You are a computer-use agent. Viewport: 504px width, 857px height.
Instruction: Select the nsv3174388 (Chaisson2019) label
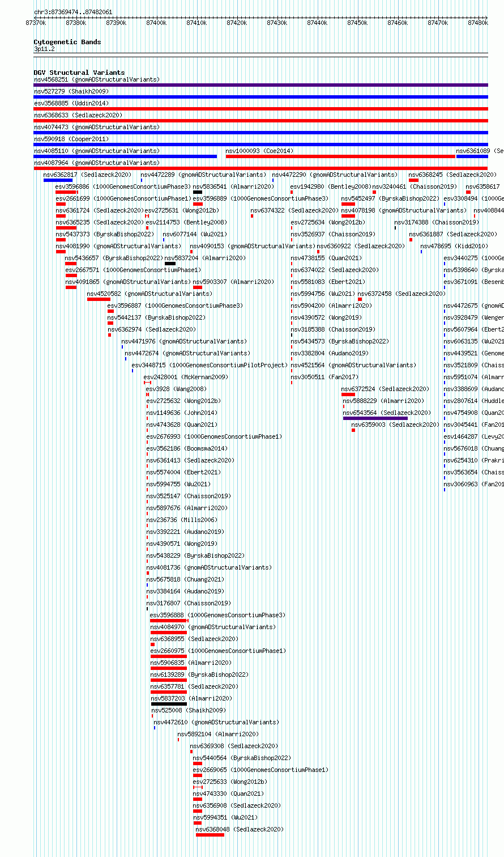tap(436, 222)
